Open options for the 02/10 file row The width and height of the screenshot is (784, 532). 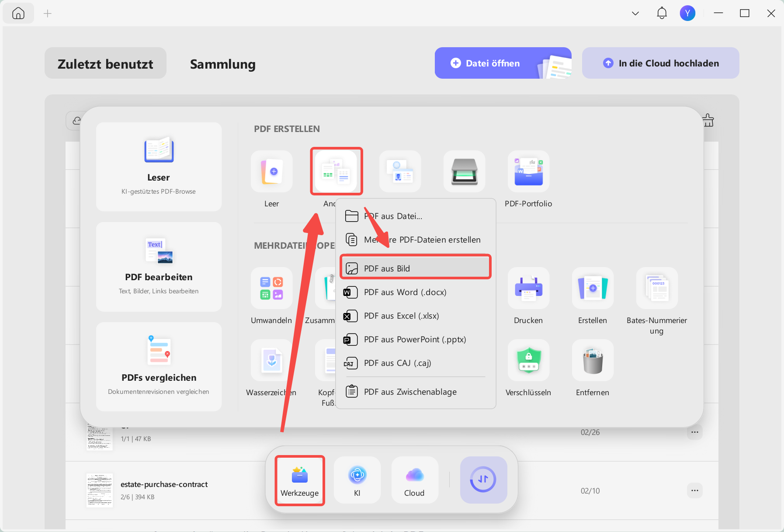[x=694, y=490]
